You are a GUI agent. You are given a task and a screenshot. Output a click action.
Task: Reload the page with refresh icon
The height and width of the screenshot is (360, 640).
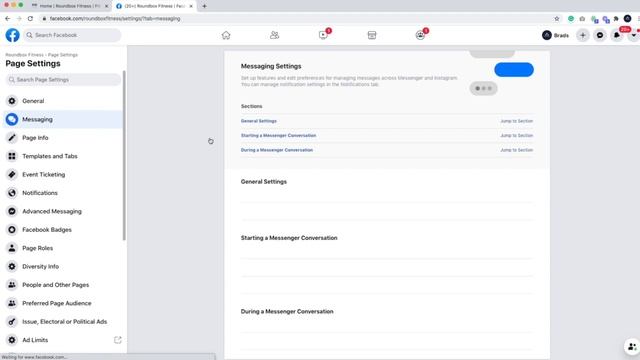pyautogui.click(x=30, y=18)
